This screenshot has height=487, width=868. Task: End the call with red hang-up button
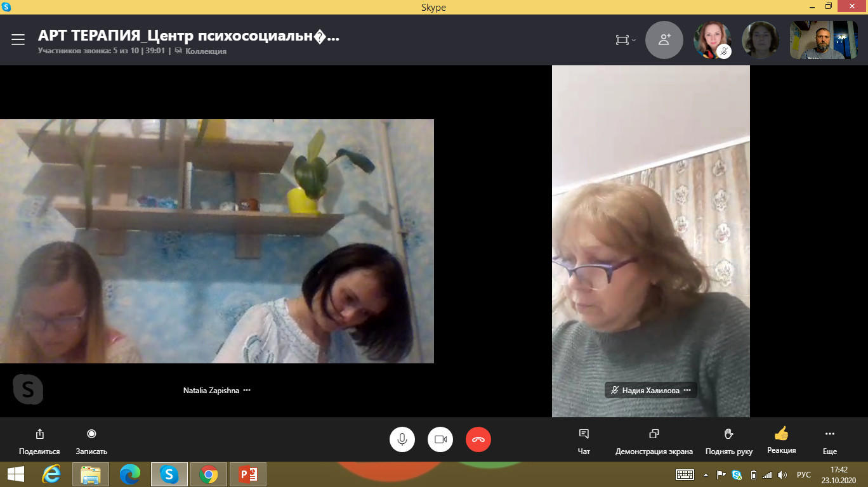point(478,439)
